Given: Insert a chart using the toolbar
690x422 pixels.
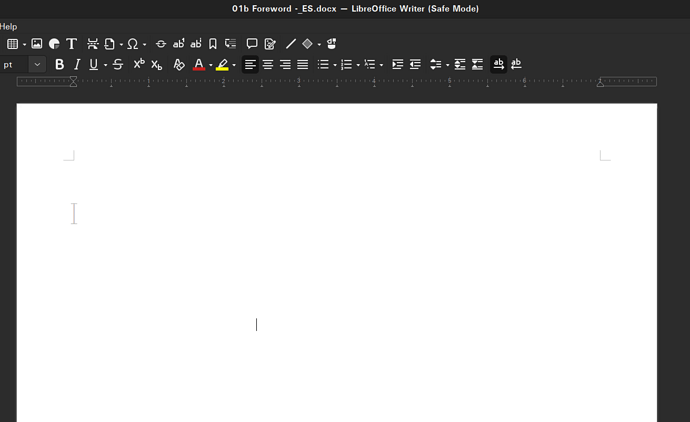Looking at the screenshot, I should (54, 44).
